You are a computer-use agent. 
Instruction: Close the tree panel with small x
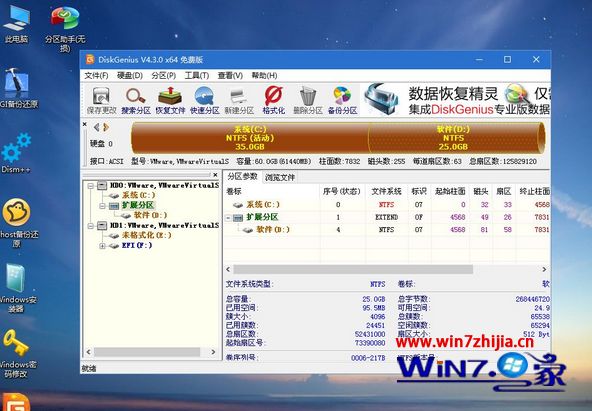(215, 175)
